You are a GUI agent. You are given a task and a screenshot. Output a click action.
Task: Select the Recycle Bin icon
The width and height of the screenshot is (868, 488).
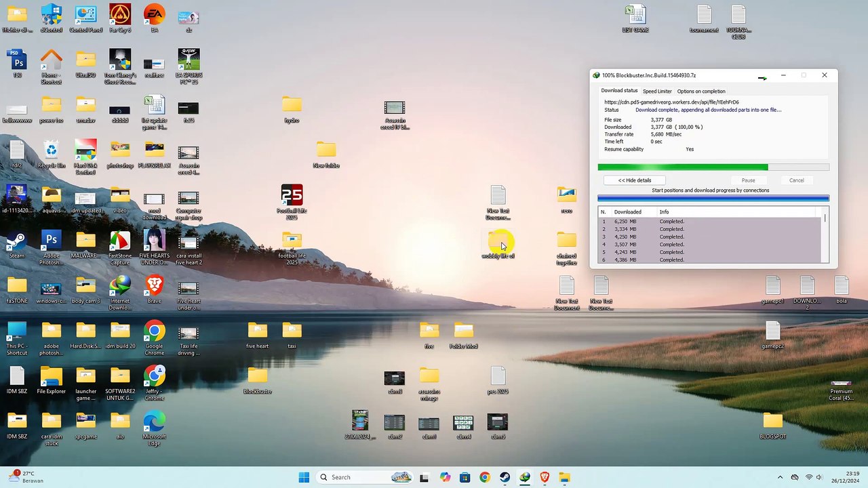52,154
